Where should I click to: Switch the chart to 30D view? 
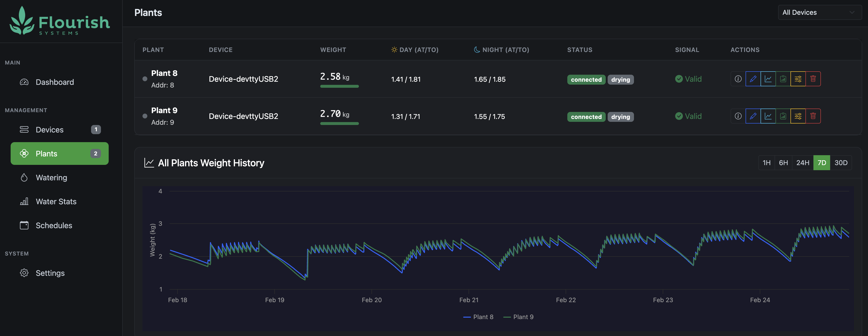[841, 162]
